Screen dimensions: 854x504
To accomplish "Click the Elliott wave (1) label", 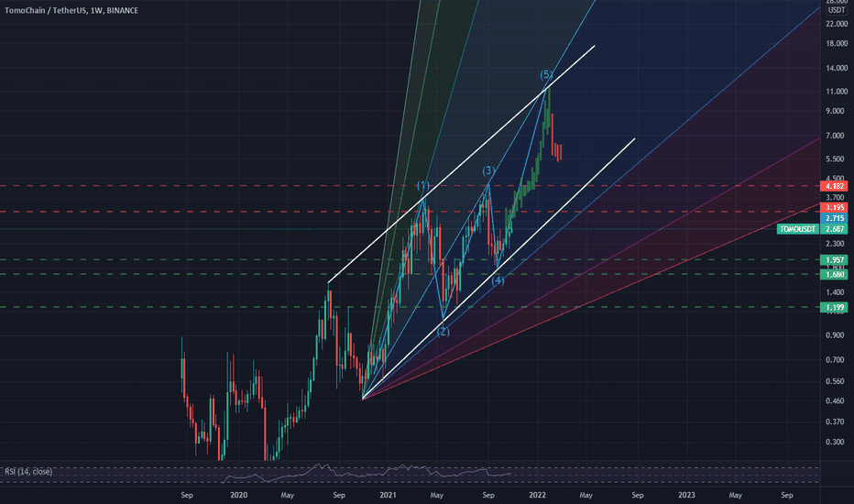I will pos(423,185).
